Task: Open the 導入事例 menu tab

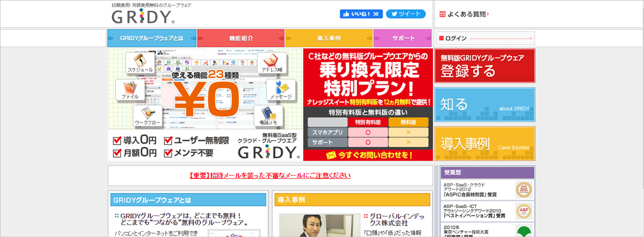Action: tap(329, 38)
